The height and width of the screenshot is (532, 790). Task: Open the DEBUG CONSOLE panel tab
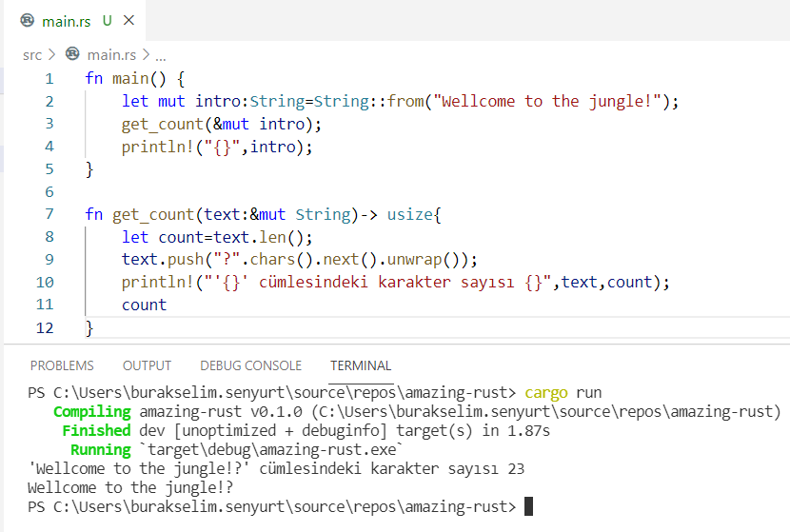click(x=250, y=365)
